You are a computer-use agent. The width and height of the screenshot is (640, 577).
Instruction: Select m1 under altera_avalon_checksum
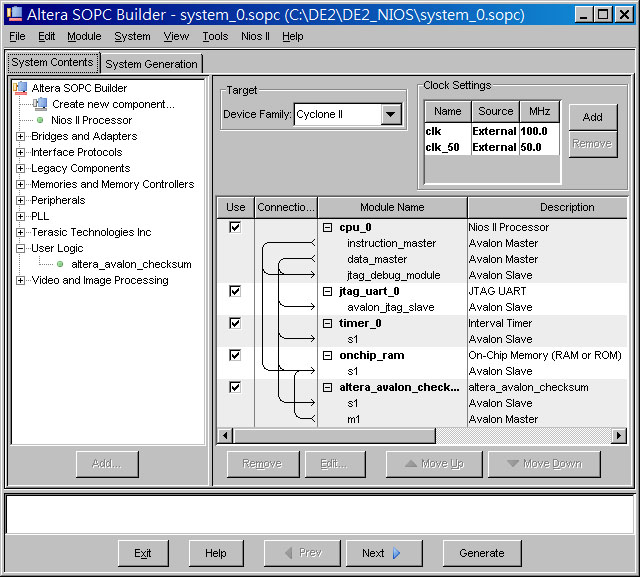tap(353, 419)
